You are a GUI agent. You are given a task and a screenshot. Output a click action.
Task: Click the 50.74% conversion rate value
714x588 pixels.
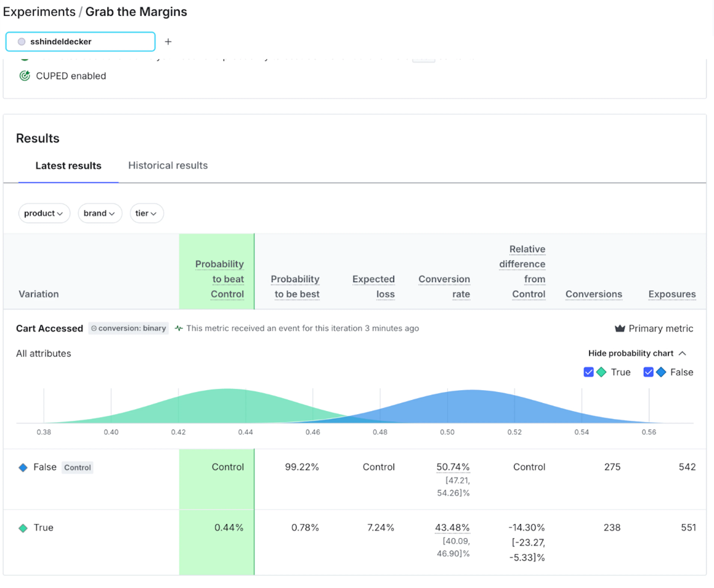(453, 467)
